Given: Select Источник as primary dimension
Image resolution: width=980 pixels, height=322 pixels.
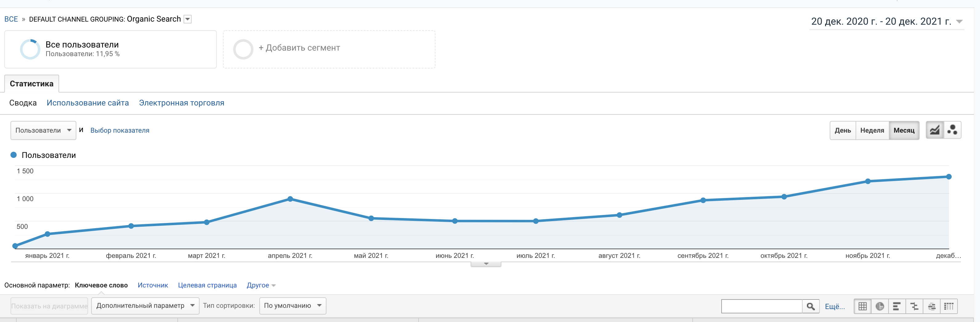Looking at the screenshot, I should point(152,285).
